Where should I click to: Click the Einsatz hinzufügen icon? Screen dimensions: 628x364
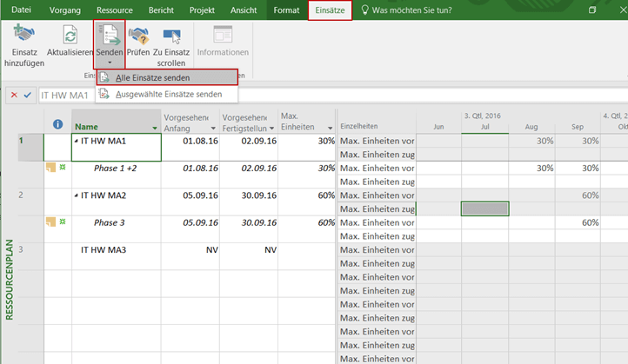tap(24, 36)
